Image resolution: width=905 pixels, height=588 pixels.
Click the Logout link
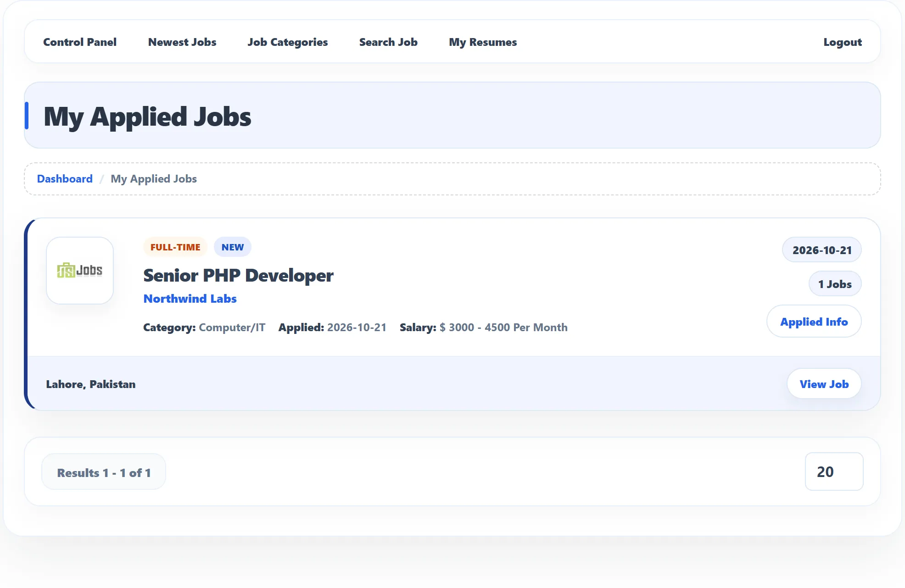tap(843, 42)
